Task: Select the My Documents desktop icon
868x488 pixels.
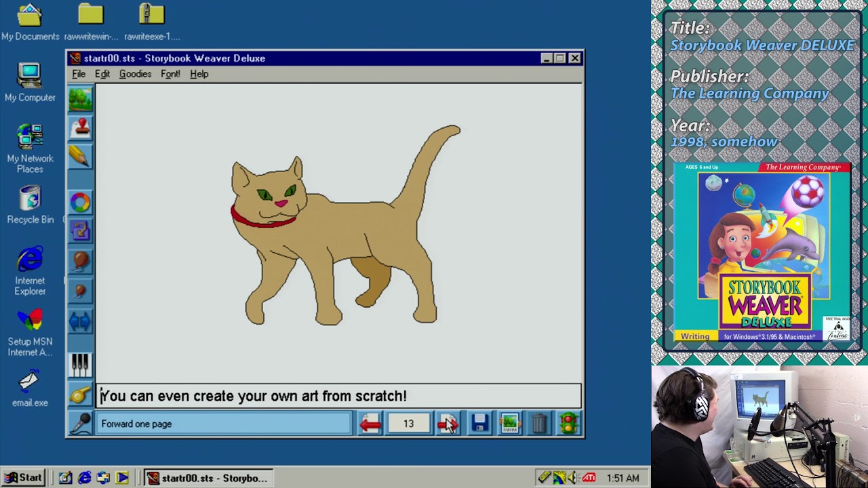Action: tap(30, 22)
